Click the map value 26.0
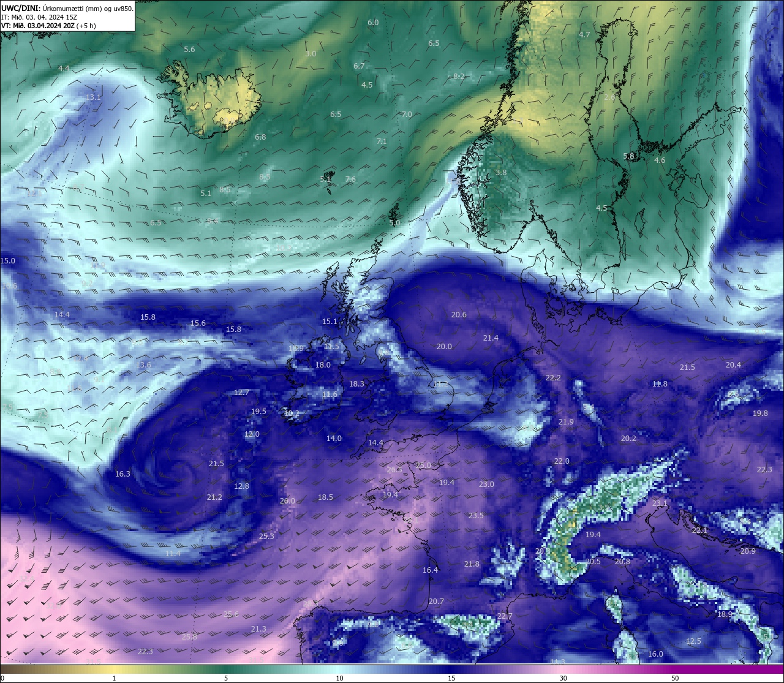Screen dimensions: 784x683 coord(287,500)
